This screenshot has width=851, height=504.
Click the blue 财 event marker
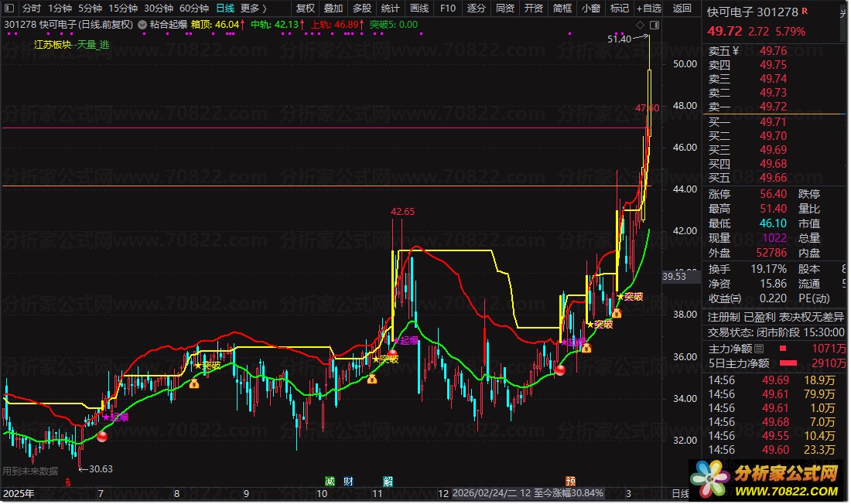[348, 482]
